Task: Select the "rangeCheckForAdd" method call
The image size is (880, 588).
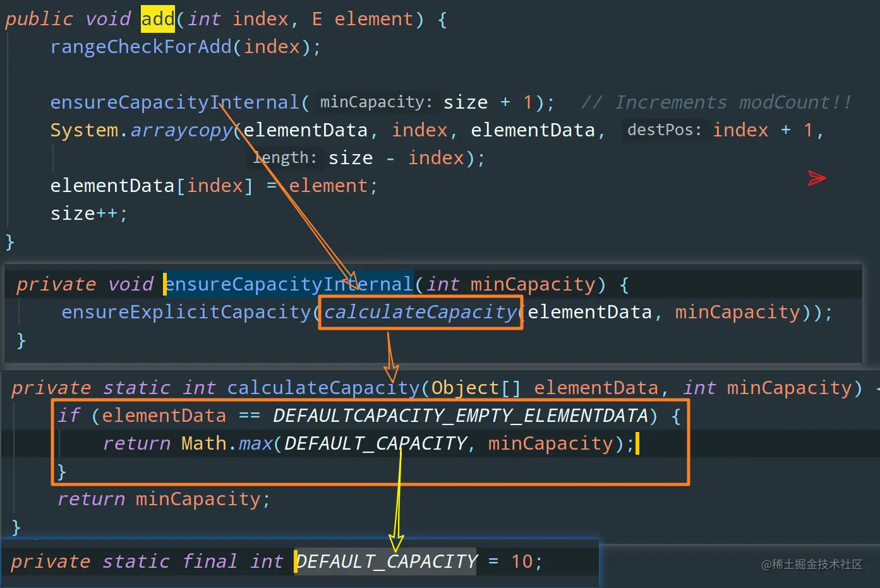Action: click(x=141, y=47)
